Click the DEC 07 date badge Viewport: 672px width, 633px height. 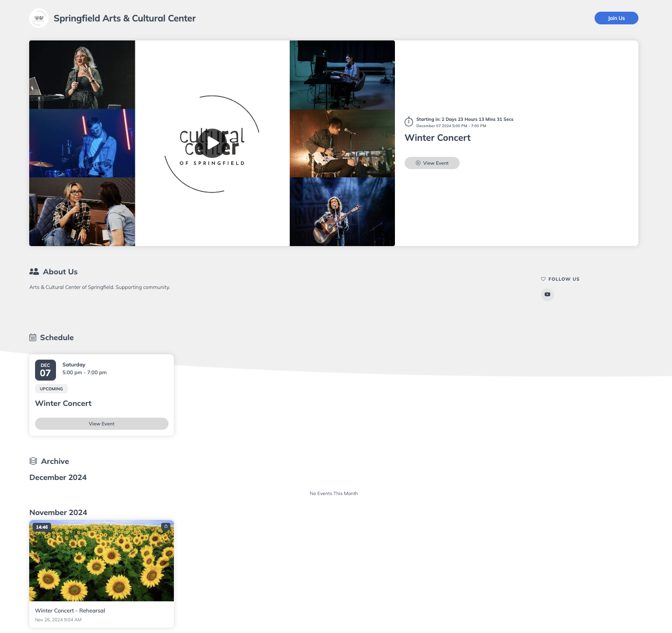(x=45, y=370)
